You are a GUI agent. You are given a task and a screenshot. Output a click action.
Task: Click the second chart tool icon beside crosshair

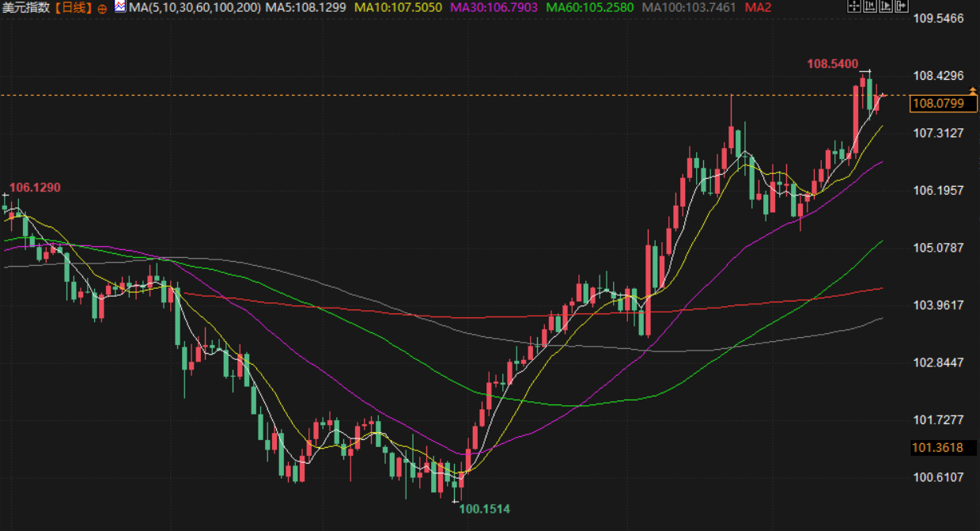pos(869,7)
